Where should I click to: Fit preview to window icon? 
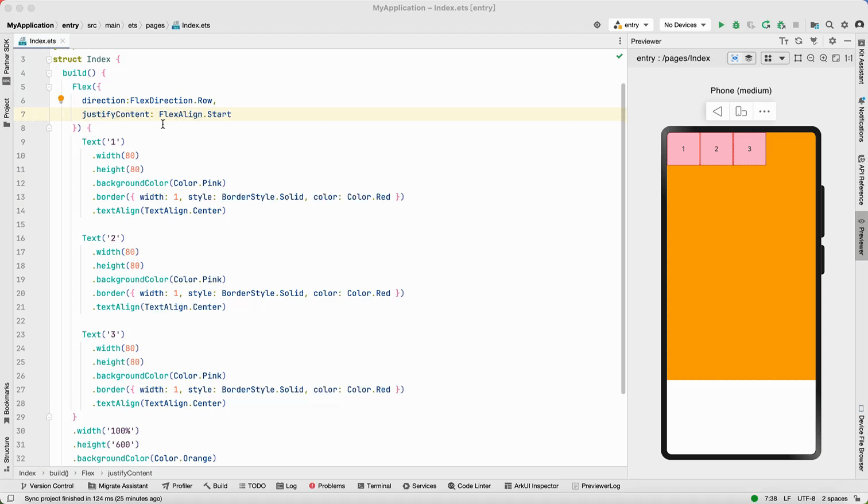click(836, 59)
